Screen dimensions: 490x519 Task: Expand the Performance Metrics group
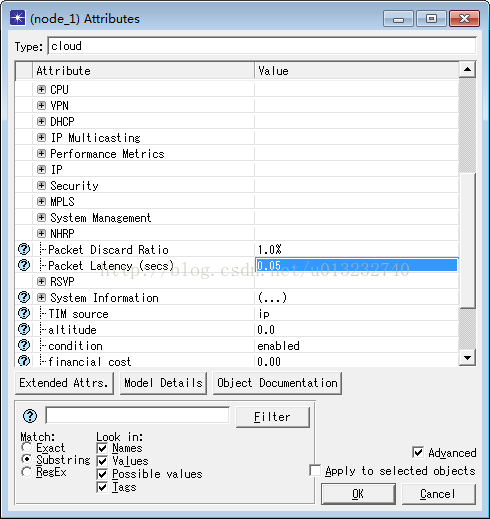coord(41,153)
